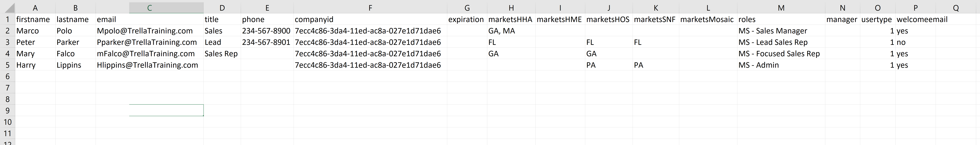Select the 'Lead' title cell

coord(222,42)
